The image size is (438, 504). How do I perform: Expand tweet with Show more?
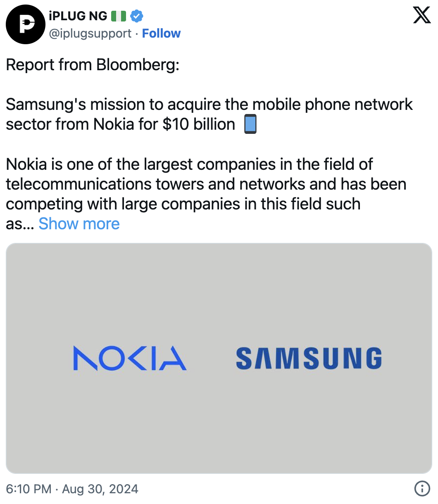[79, 224]
